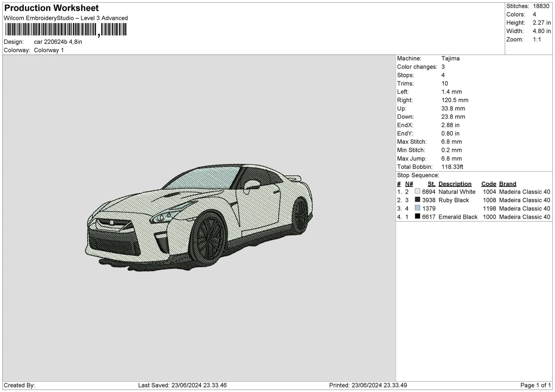The height and width of the screenshot is (392, 555).
Task: Click the Stops value 4
Action: pyautogui.click(x=443, y=75)
